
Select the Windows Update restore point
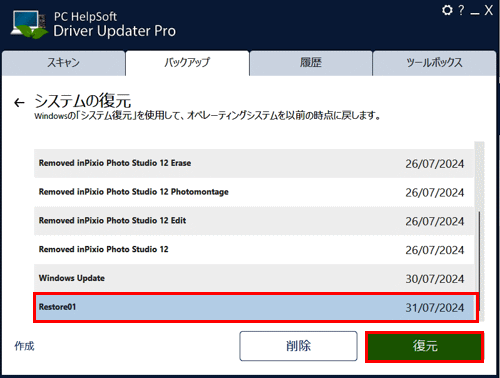[x=254, y=278]
